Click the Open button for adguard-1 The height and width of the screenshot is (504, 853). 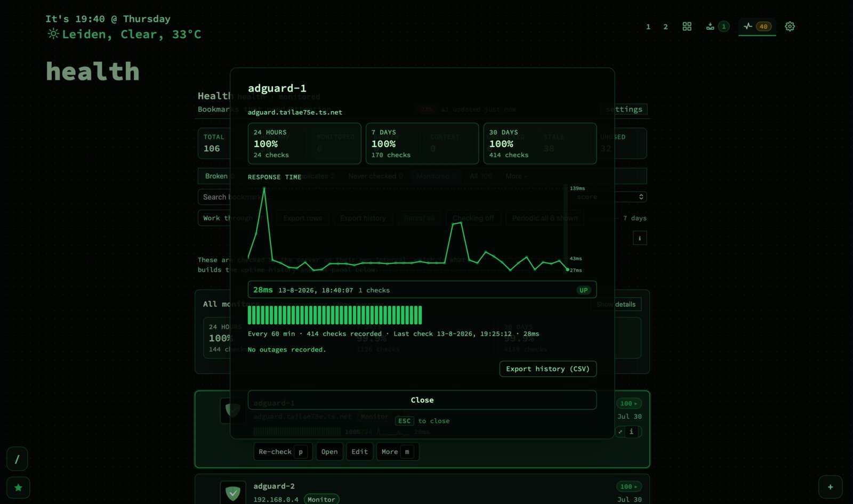pyautogui.click(x=329, y=452)
